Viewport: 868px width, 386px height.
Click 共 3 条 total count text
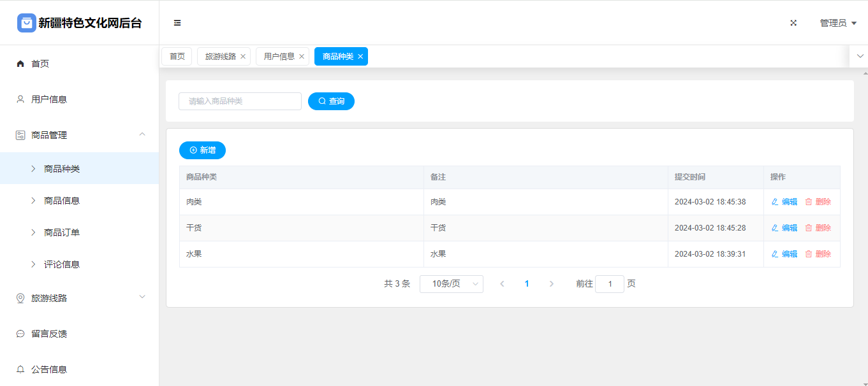(397, 284)
